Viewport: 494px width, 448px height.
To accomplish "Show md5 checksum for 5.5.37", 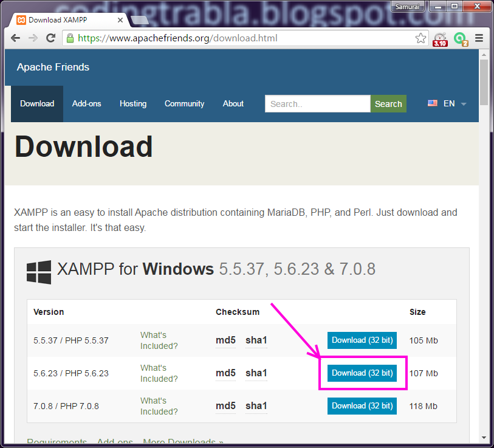I will 225,340.
